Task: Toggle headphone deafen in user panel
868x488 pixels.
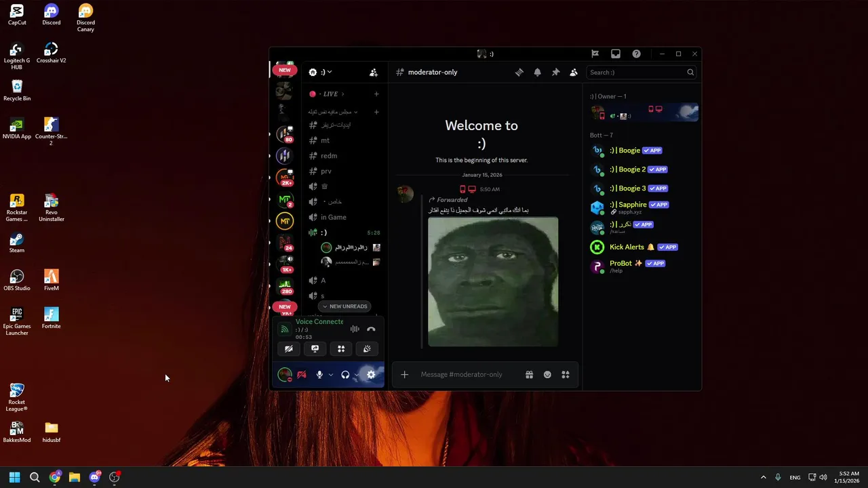Action: click(345, 375)
